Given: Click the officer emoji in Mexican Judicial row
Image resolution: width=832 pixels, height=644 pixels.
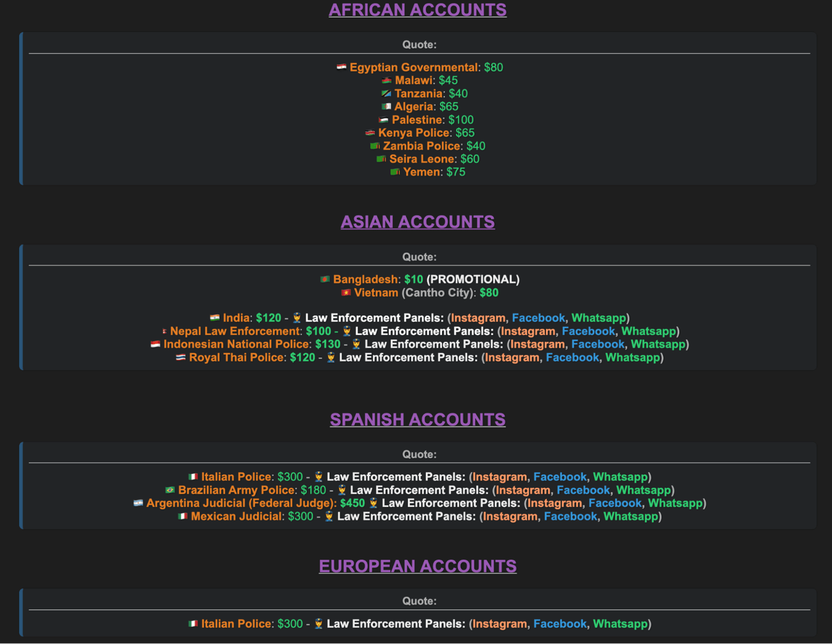Looking at the screenshot, I should 329,516.
